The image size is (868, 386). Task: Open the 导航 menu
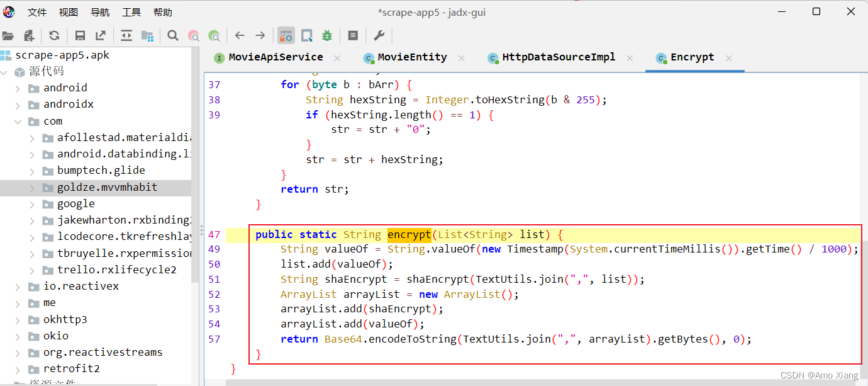(x=100, y=12)
